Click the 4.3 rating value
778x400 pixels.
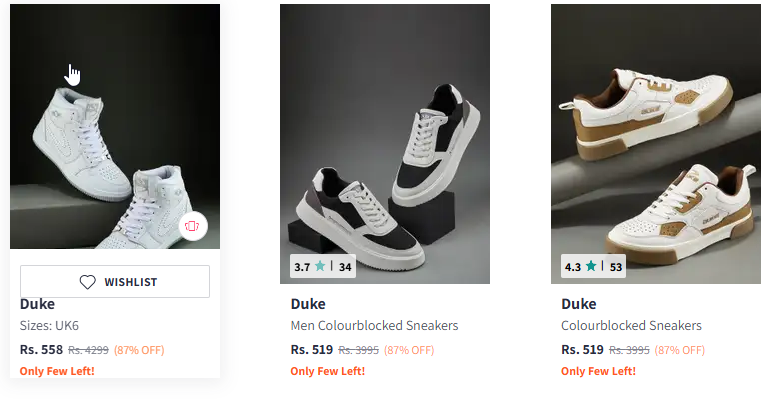[x=572, y=267]
